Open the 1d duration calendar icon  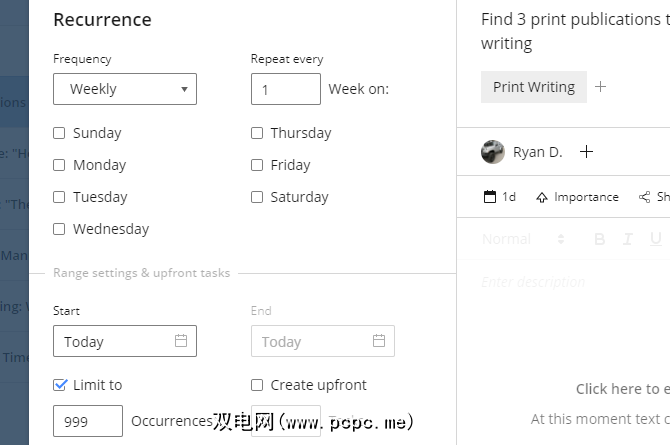coord(490,197)
